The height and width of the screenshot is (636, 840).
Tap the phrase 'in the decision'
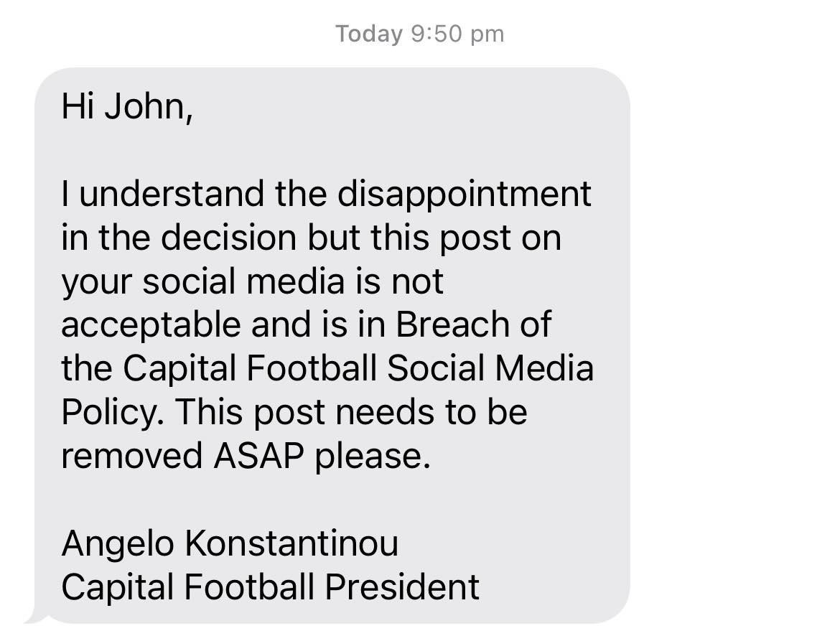pos(179,238)
